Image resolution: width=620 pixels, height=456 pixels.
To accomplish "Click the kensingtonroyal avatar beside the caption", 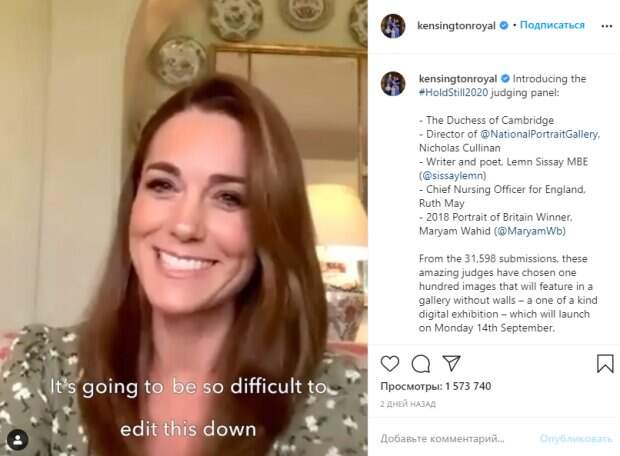I will (393, 83).
